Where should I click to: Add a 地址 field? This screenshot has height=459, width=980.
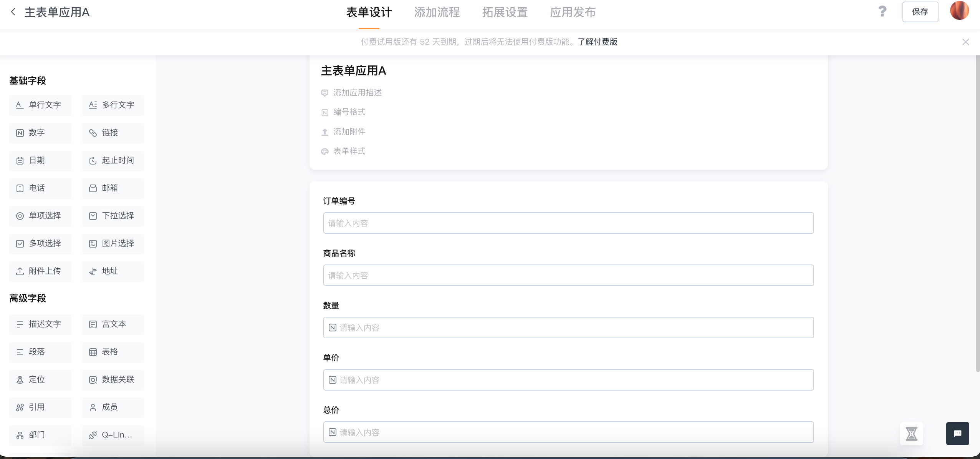point(113,271)
